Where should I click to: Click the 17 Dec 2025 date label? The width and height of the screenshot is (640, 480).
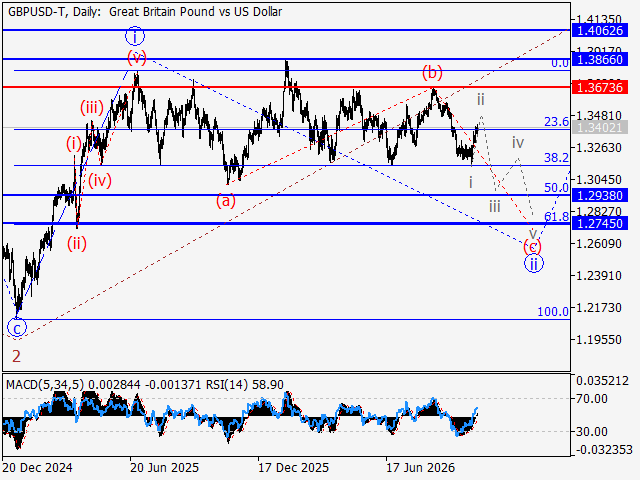(x=293, y=468)
